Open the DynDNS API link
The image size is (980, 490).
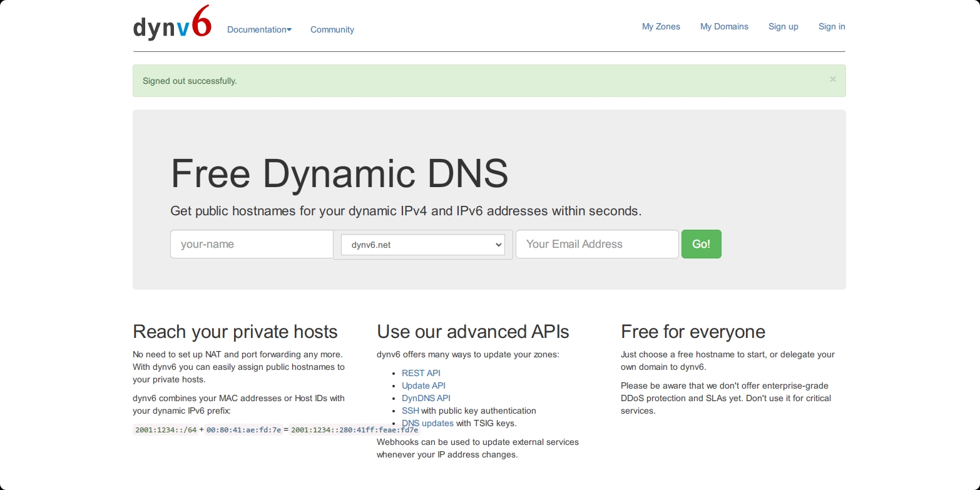coord(426,398)
